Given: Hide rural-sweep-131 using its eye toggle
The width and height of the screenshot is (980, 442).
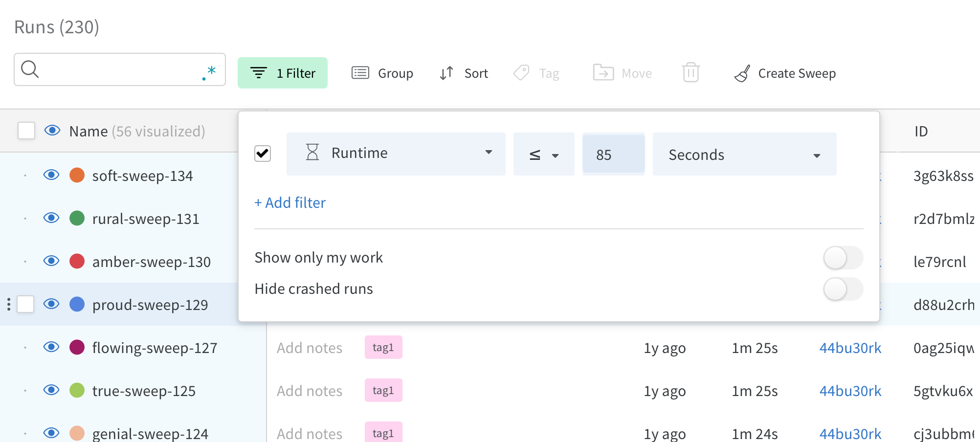Looking at the screenshot, I should (51, 219).
